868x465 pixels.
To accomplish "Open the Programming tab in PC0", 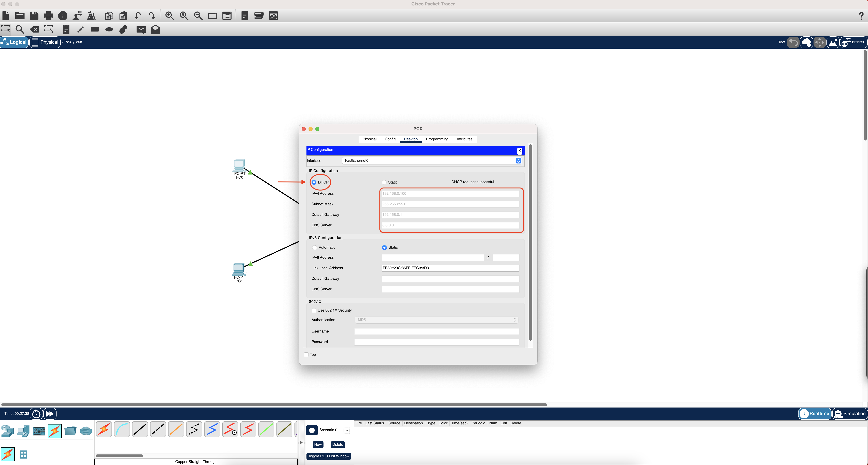I will click(x=437, y=139).
